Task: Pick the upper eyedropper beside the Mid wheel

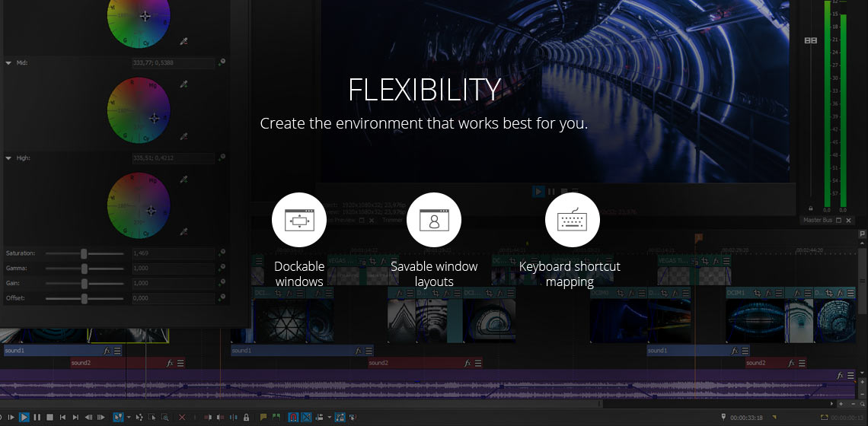Action: click(183, 84)
